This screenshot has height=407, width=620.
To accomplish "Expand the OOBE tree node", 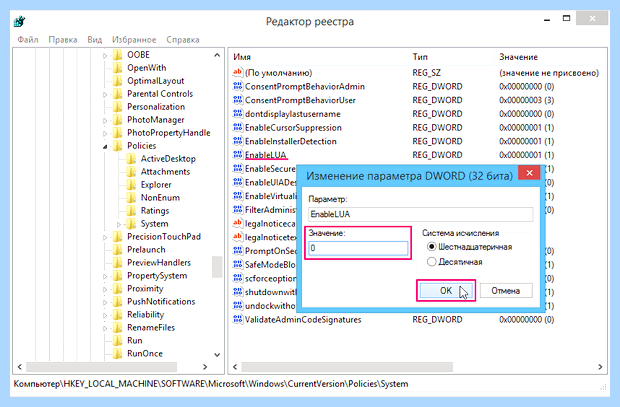I will (x=105, y=55).
